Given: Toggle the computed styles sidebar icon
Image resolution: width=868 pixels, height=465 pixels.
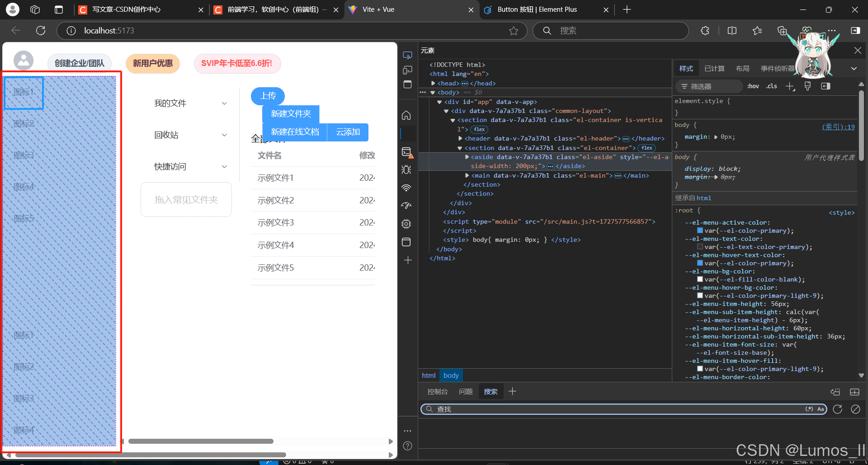Looking at the screenshot, I should pos(826,86).
